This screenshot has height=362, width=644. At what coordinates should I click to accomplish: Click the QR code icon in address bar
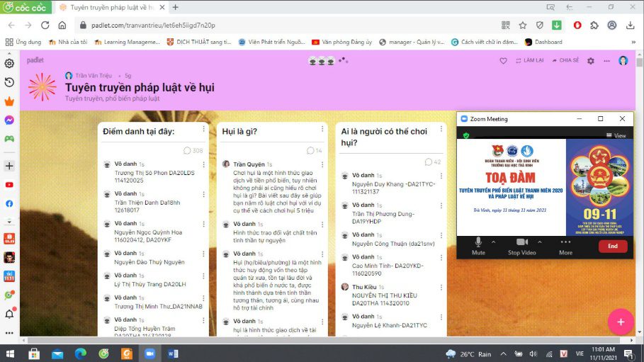506,25
